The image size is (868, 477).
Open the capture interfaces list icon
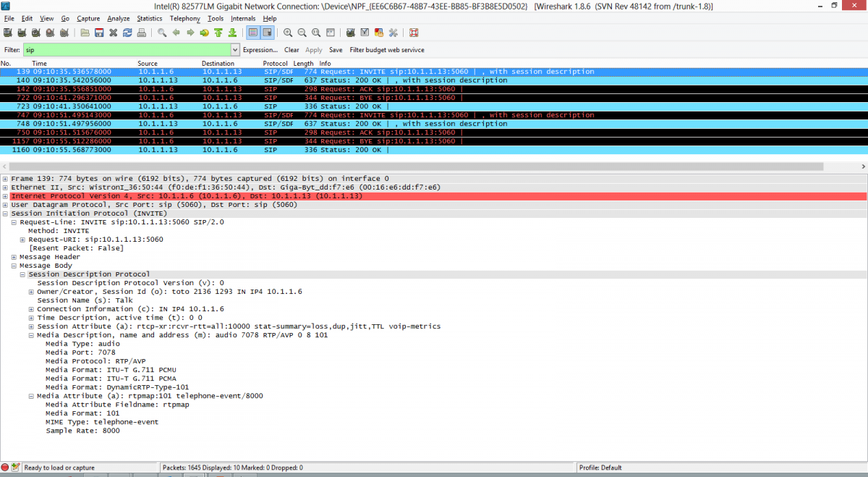click(x=7, y=33)
